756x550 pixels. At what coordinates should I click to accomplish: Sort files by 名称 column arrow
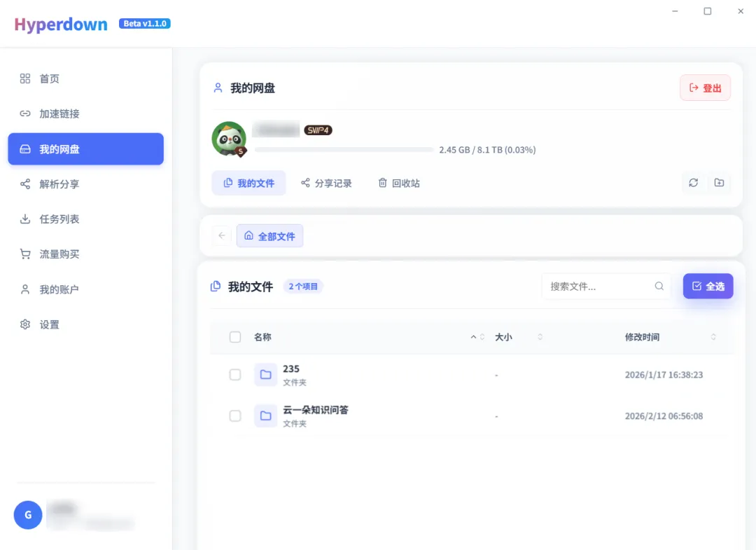coord(478,337)
